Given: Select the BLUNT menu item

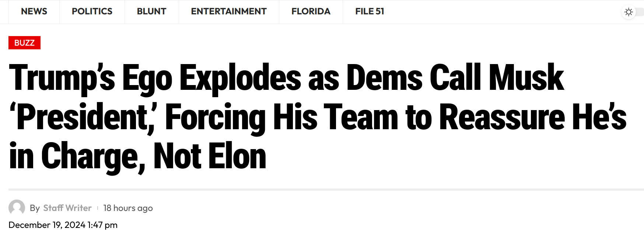Looking at the screenshot, I should 151,11.
